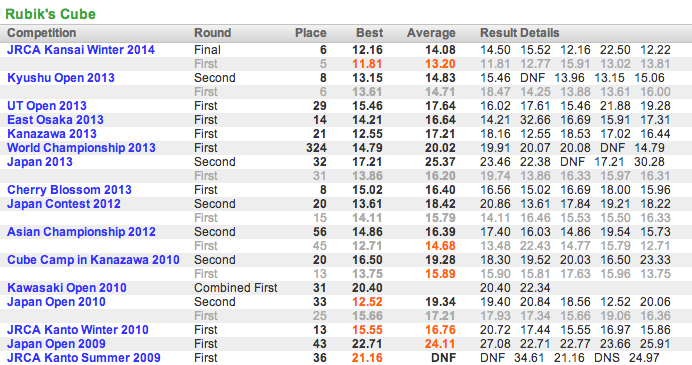Click the UT Open 2013 link
The image size is (692, 365).
(47, 106)
